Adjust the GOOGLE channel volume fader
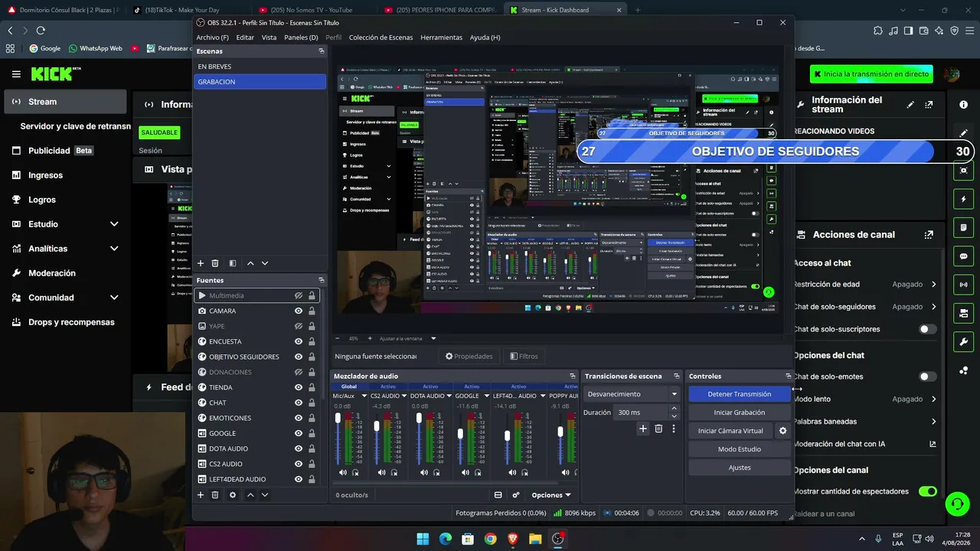980x551 pixels. click(460, 434)
